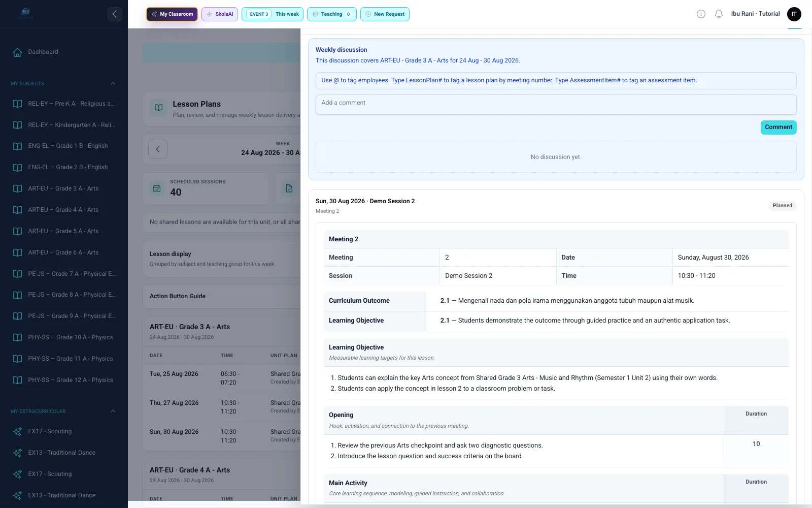Click the 'No discussion yet.' placeholder

(x=556, y=157)
